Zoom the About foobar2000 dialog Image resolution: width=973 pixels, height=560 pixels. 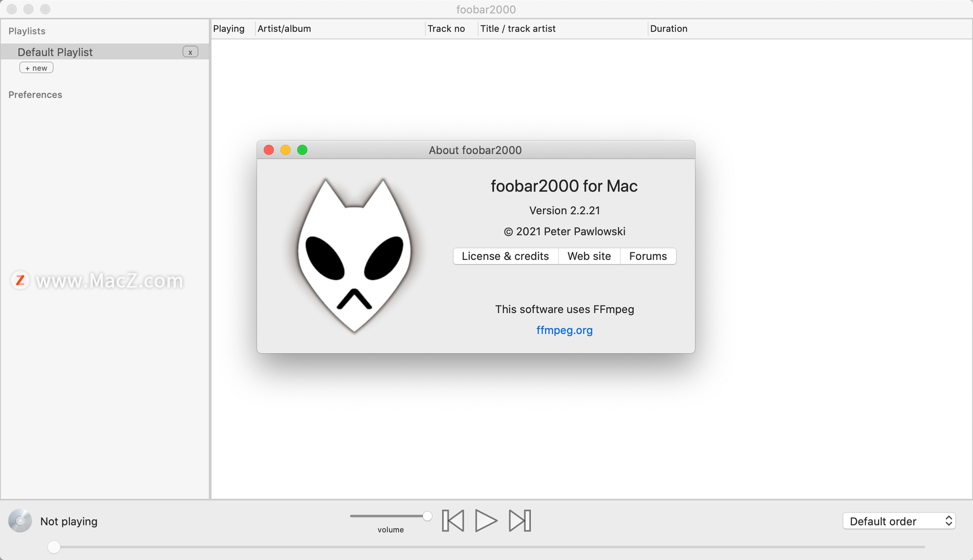(x=303, y=150)
